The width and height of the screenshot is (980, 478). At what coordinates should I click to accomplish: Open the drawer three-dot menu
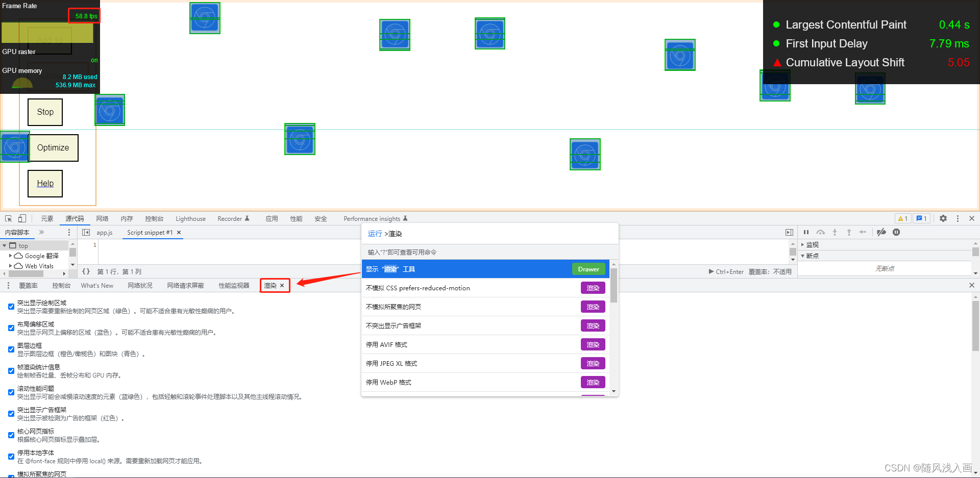[x=8, y=285]
